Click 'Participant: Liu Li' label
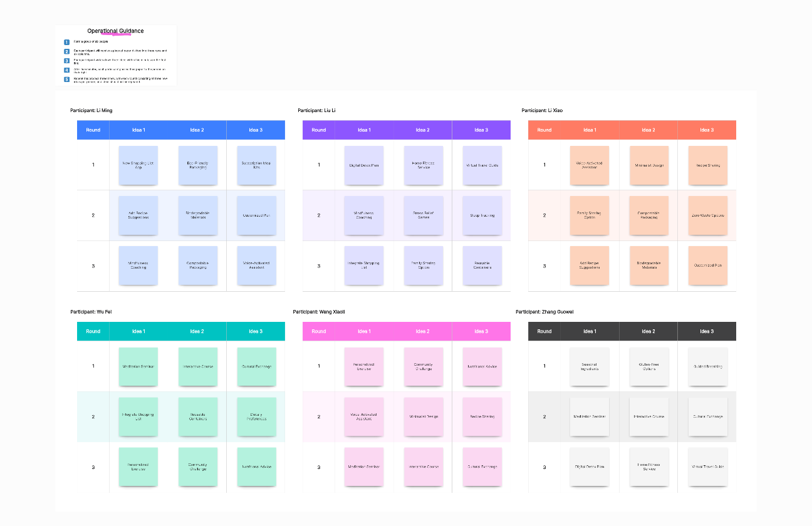812x526 pixels. point(316,111)
